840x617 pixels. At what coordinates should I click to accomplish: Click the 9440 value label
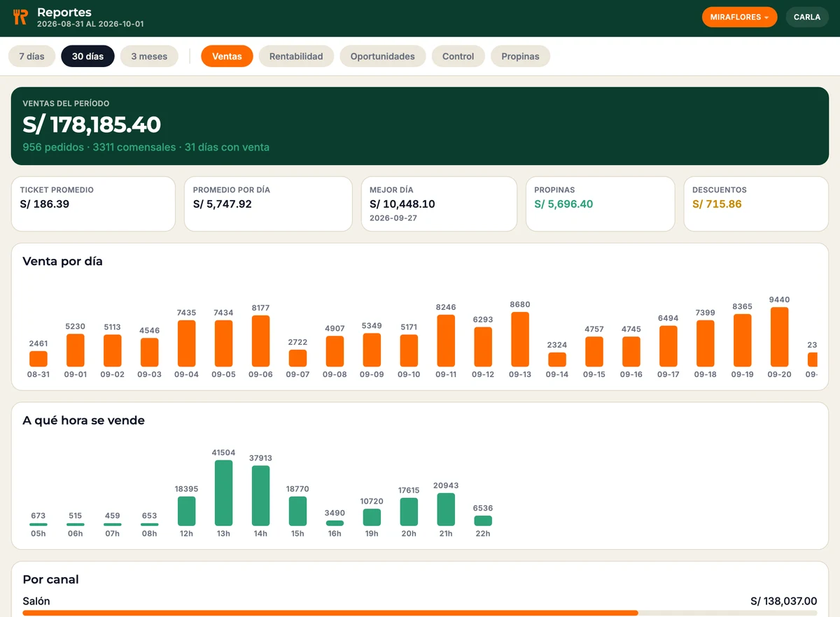[780, 299]
